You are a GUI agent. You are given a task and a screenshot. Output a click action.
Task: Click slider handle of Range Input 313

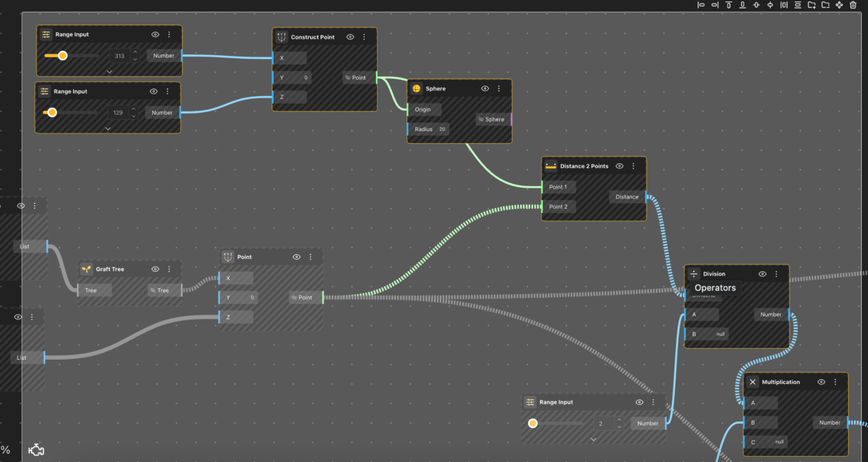point(63,56)
